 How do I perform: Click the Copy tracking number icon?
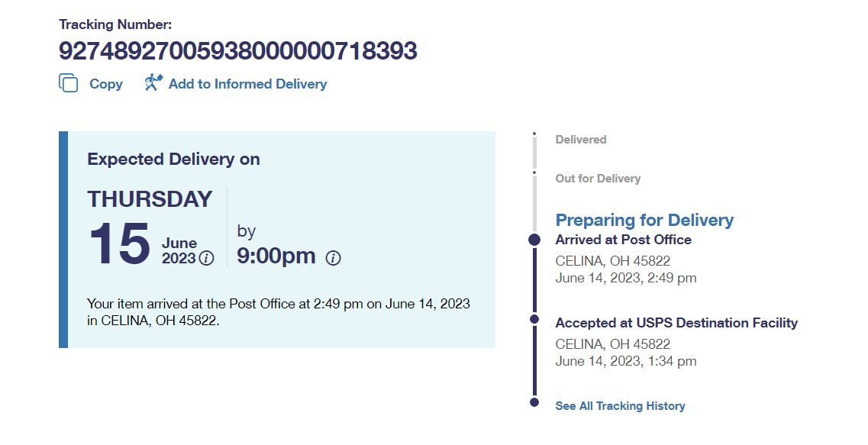[x=69, y=83]
